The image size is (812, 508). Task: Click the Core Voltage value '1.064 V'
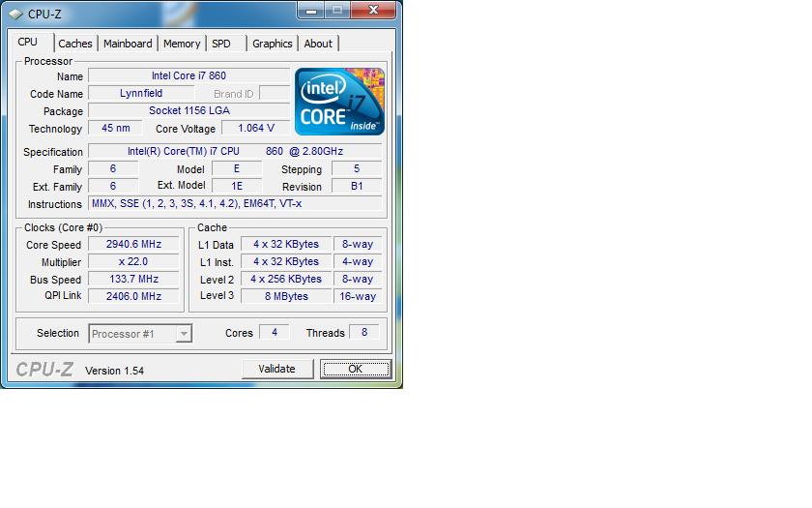click(256, 128)
